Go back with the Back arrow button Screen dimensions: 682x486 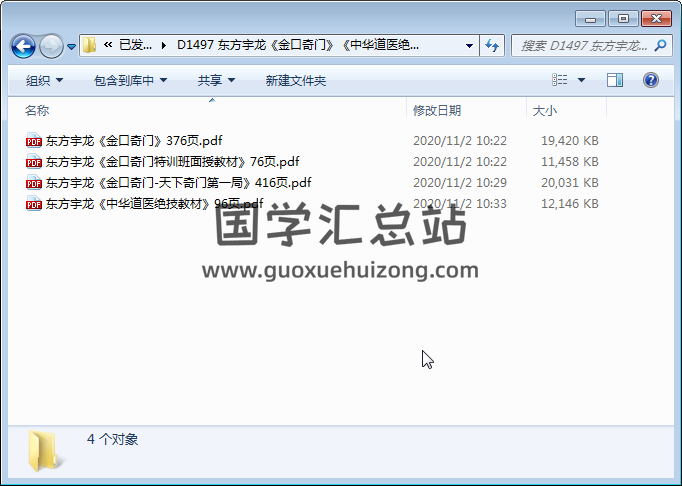pos(23,46)
